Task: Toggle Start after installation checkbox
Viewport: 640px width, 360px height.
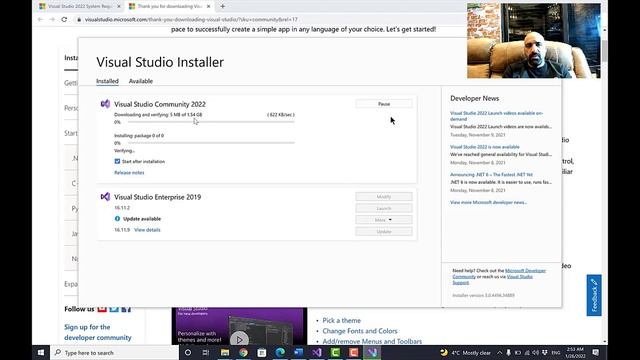Action: click(x=117, y=161)
